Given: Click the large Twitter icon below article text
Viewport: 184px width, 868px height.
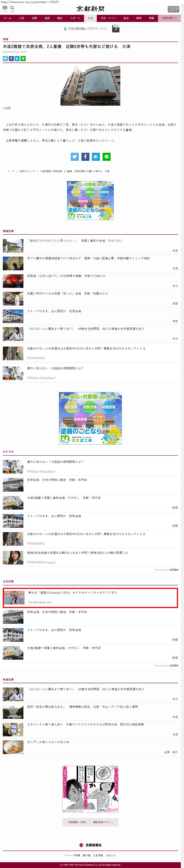Looking at the screenshot, I should point(75,157).
